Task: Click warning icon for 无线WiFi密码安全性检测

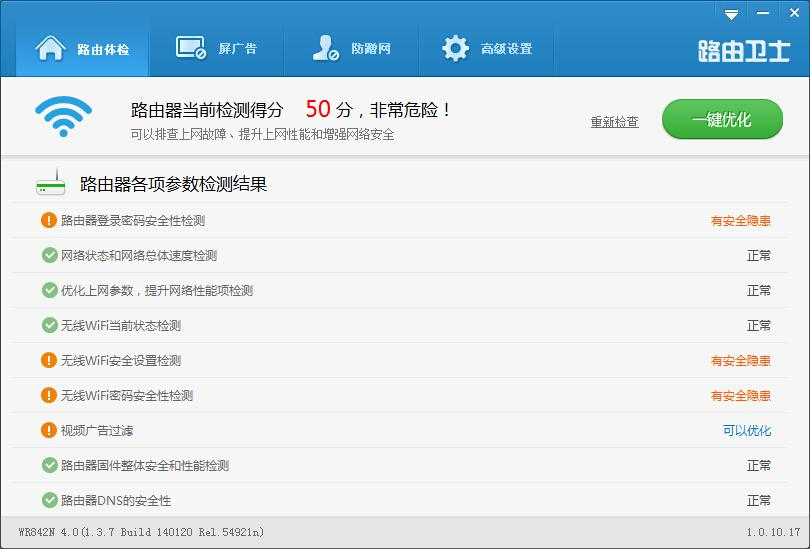Action: [49, 395]
